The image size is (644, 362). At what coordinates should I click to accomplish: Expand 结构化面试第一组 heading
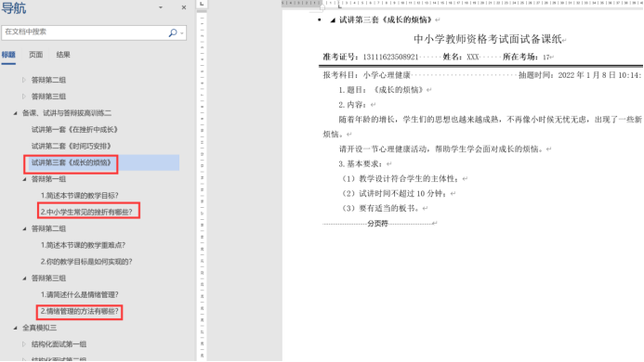coord(24,344)
